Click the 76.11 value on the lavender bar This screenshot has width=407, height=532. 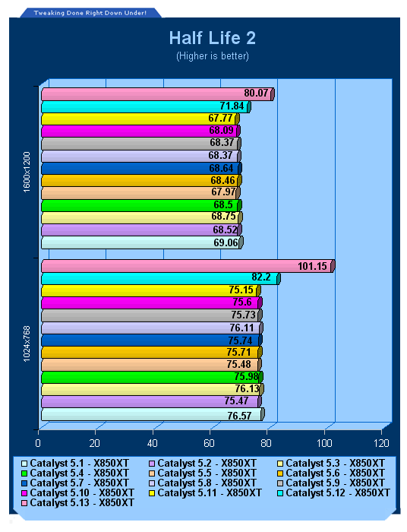[x=241, y=328]
